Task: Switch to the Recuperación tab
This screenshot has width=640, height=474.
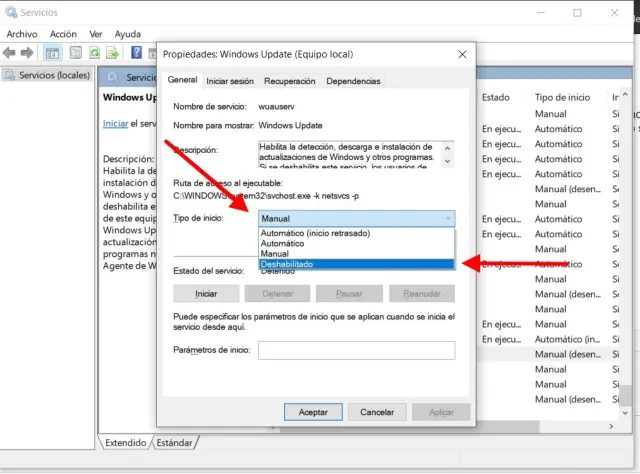Action: [289, 81]
